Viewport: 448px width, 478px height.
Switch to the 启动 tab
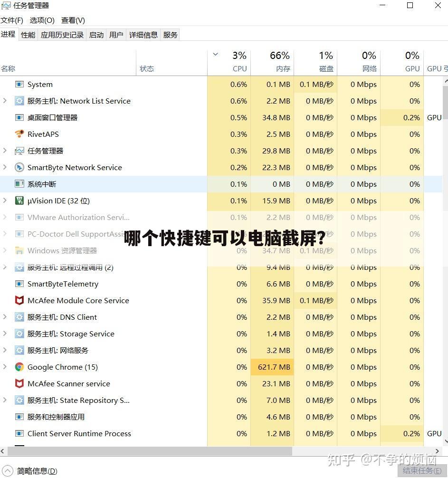[x=96, y=35]
